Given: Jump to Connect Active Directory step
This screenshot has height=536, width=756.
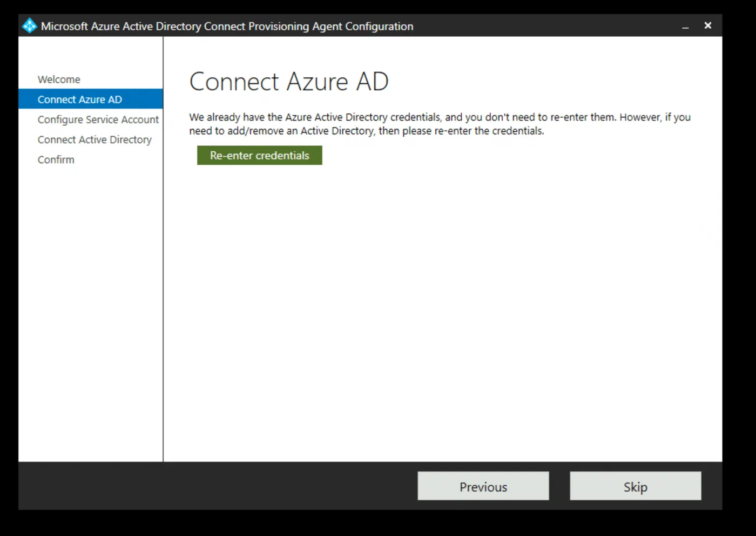Looking at the screenshot, I should (94, 139).
